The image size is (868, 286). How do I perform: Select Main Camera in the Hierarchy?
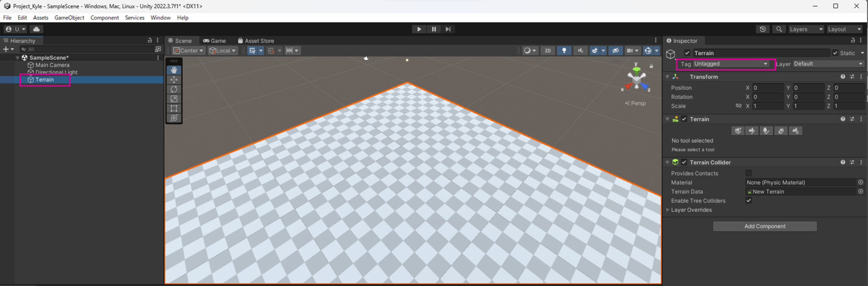tap(52, 65)
